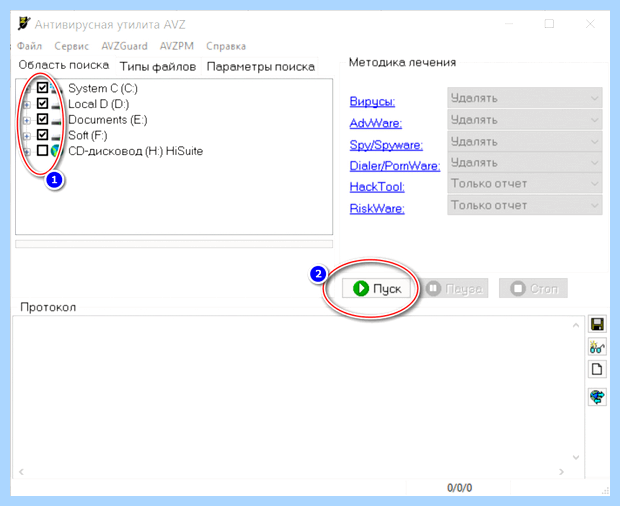
Task: Select the Local D (D:) tree row
Action: pos(98,104)
